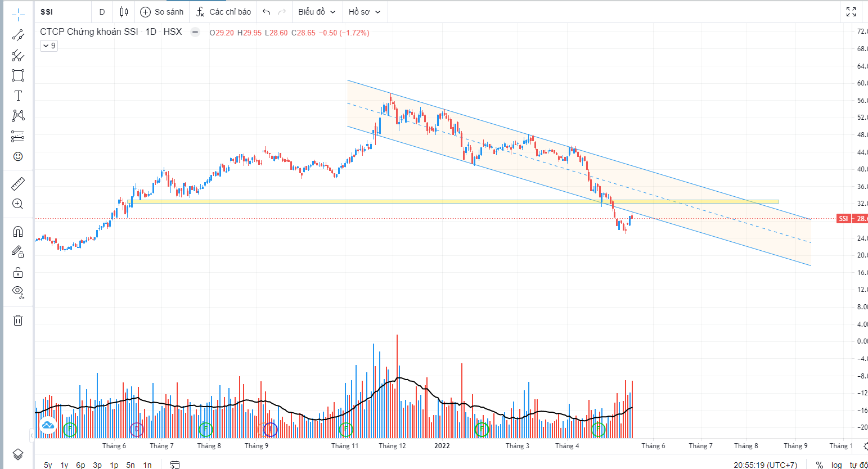Set time range to 6p
Image resolution: width=868 pixels, height=469 pixels.
pyautogui.click(x=80, y=465)
